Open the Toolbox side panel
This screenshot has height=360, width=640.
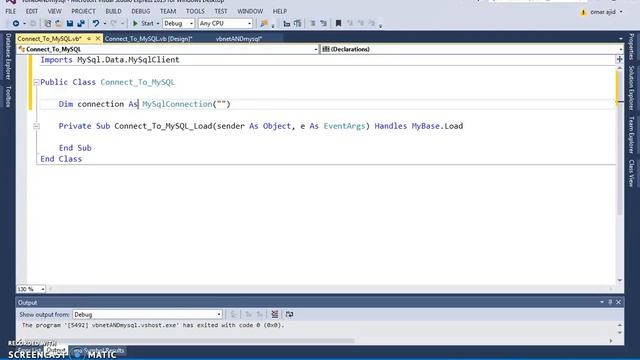pyautogui.click(x=8, y=96)
